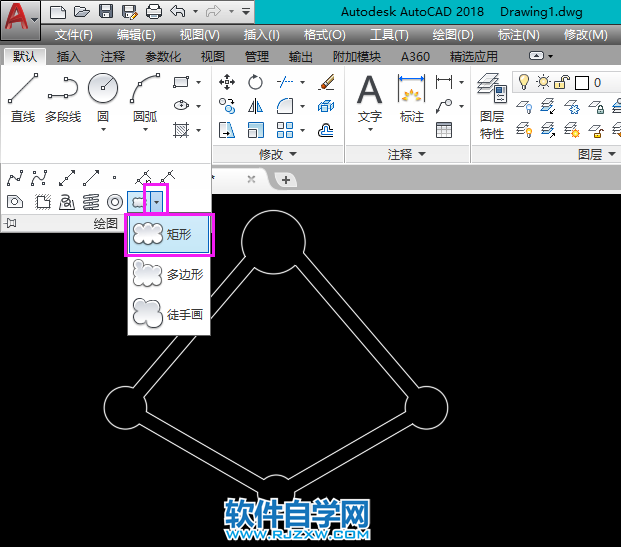Viewport: 621px width, 547px height.
Task: Select the 多段线 (Polyline) tool
Action: 62,100
